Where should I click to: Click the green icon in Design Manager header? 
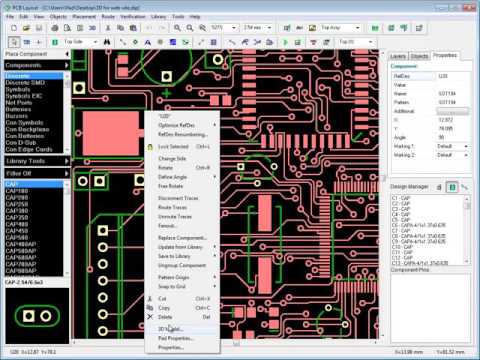[452, 187]
